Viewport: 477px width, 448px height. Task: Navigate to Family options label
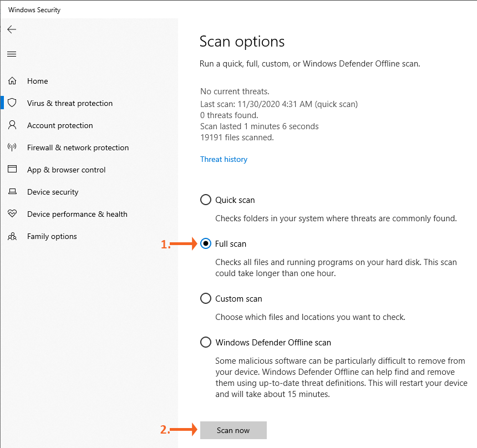52,236
